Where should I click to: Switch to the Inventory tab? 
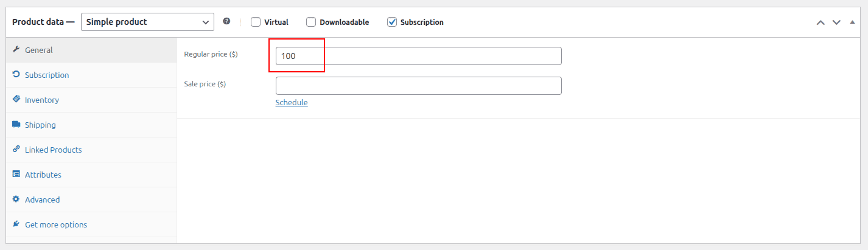(x=42, y=100)
